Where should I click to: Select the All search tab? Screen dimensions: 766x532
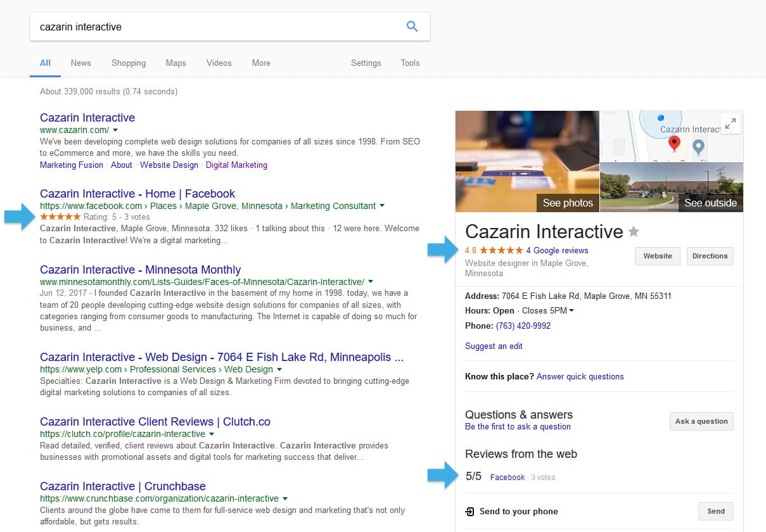pyautogui.click(x=45, y=63)
